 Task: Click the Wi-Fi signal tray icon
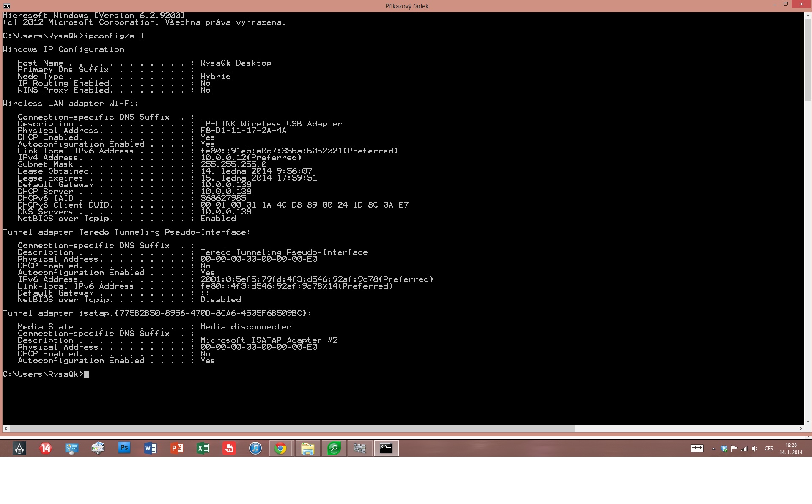point(744,449)
